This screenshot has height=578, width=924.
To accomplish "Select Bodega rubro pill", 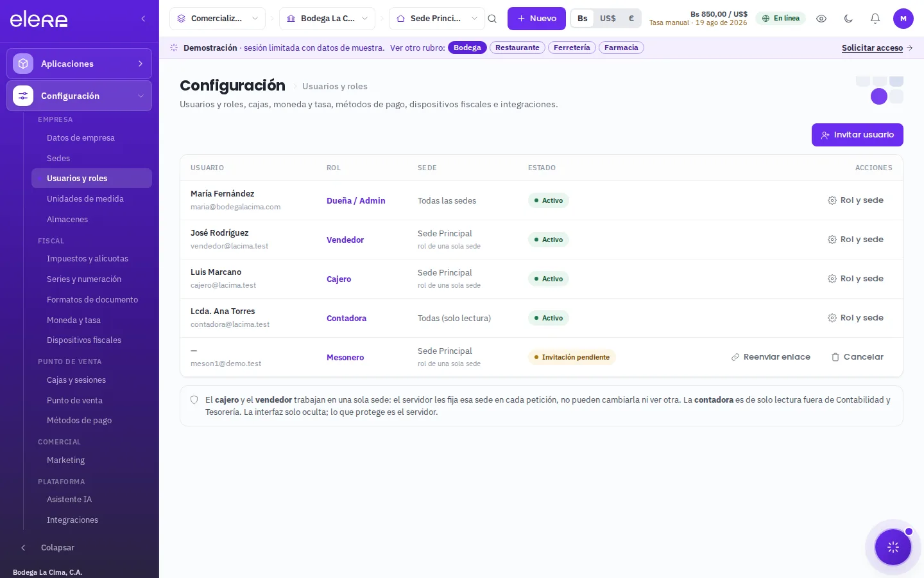I will pos(467,48).
